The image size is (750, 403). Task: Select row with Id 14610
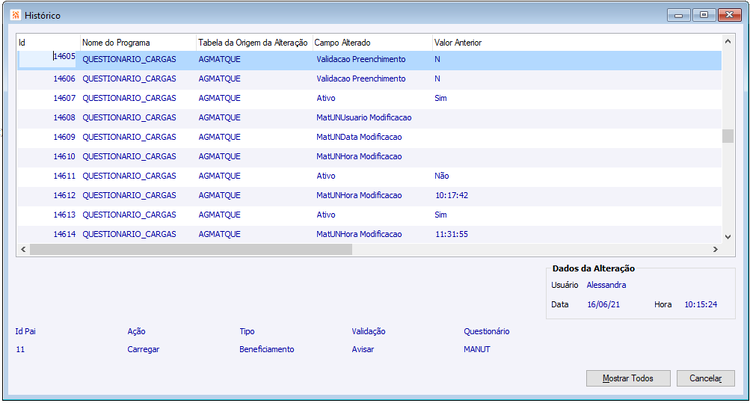369,157
